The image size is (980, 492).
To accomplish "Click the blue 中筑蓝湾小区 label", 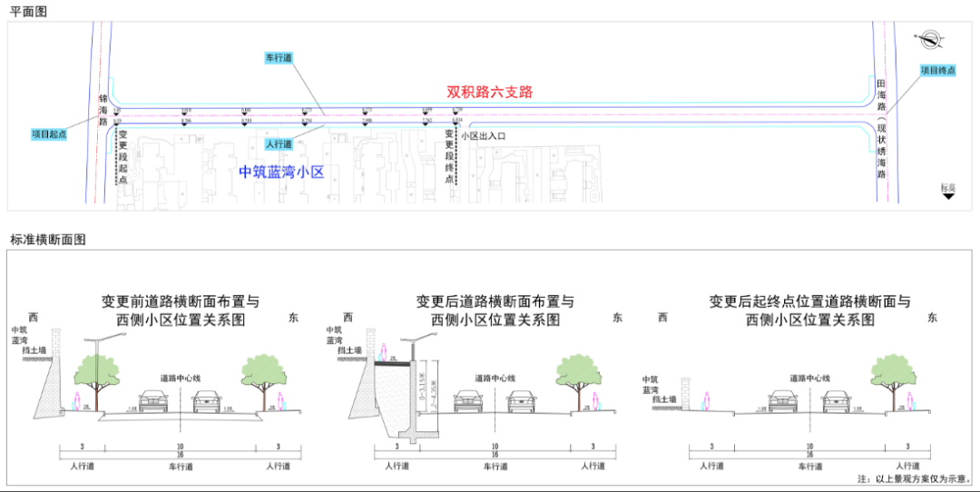I will click(281, 172).
